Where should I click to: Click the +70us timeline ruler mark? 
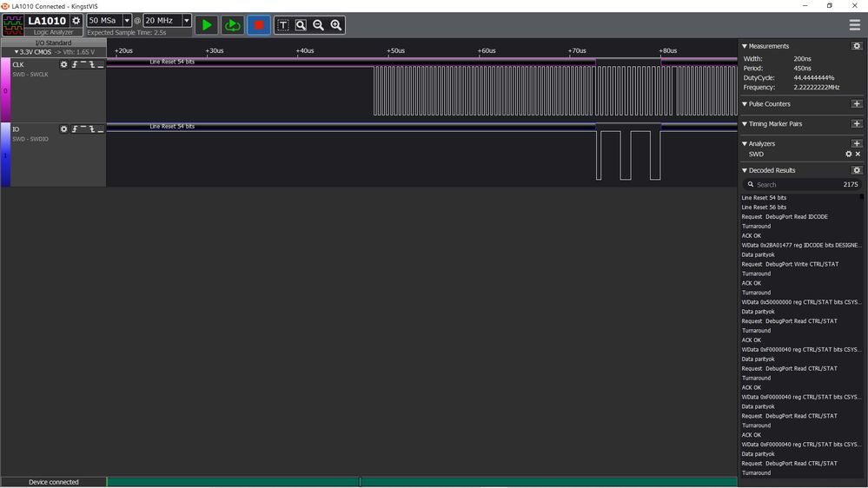click(577, 50)
